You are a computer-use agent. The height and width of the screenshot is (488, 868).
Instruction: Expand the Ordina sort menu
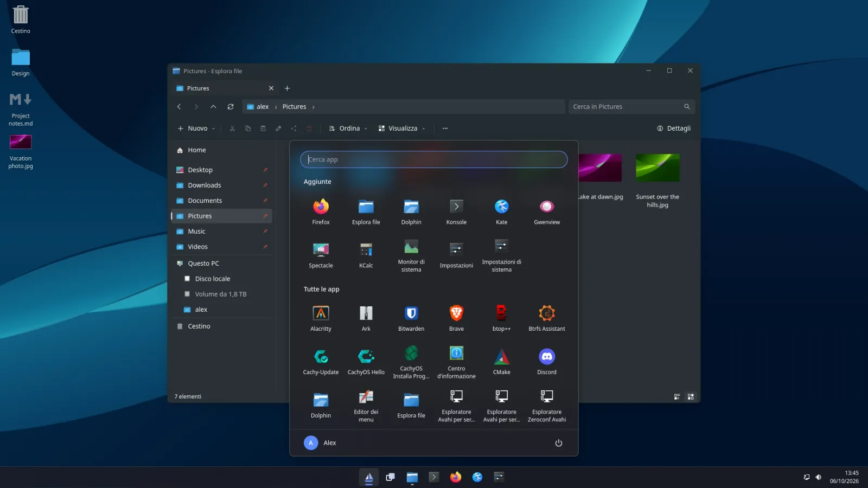[x=348, y=129]
